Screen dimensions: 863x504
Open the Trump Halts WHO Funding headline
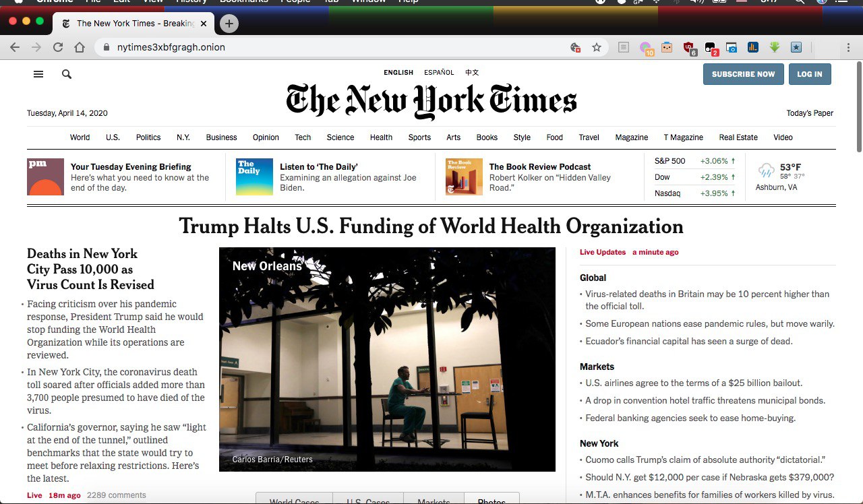point(431,226)
